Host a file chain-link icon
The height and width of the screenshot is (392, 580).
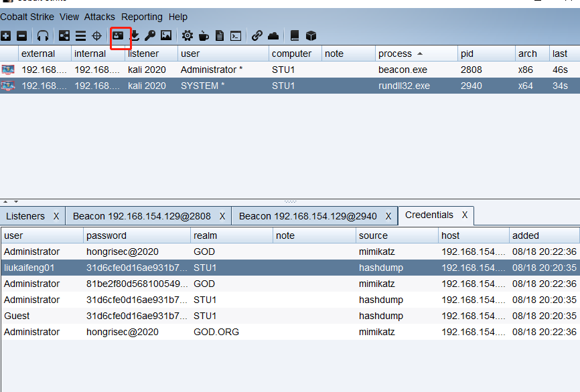click(x=257, y=36)
